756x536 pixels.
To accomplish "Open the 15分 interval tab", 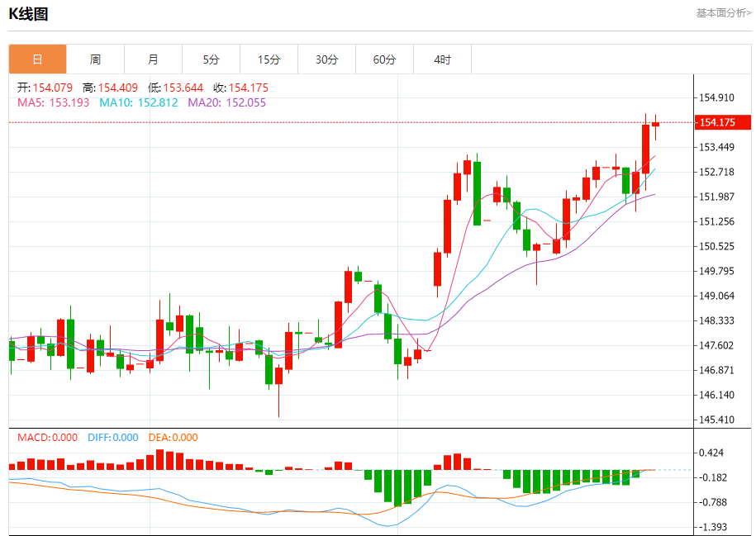I will coord(269,59).
